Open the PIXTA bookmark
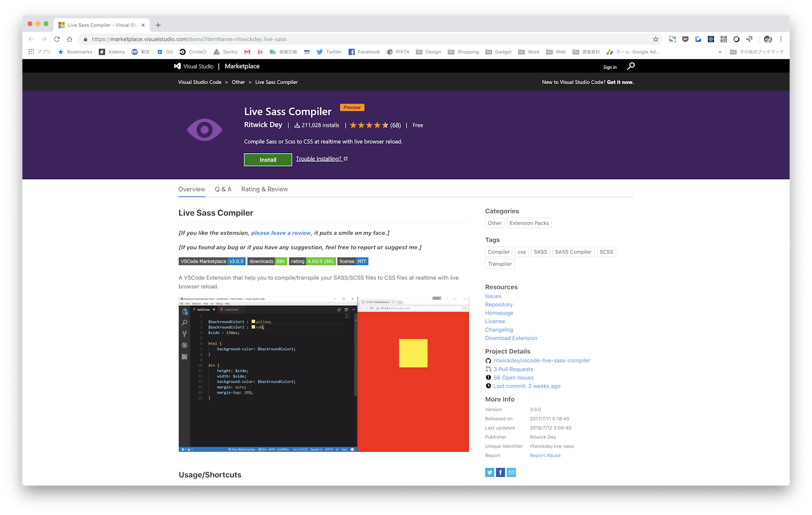Screen dimensions: 812x515 point(398,52)
